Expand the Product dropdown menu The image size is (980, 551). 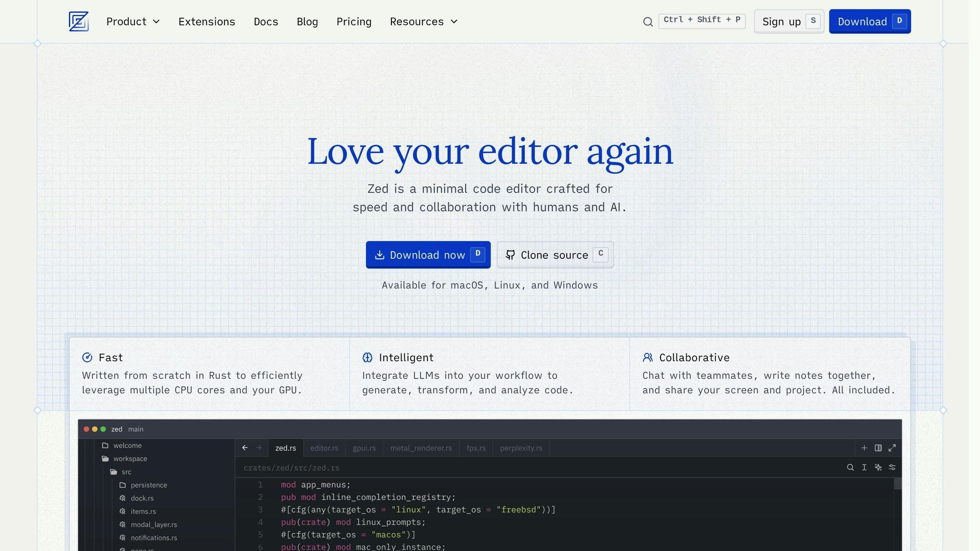pos(133,22)
